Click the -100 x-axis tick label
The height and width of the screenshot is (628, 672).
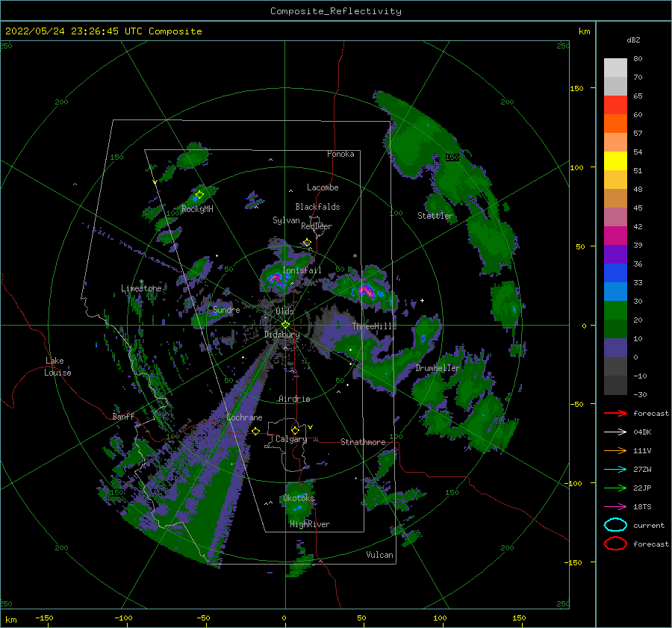(123, 618)
